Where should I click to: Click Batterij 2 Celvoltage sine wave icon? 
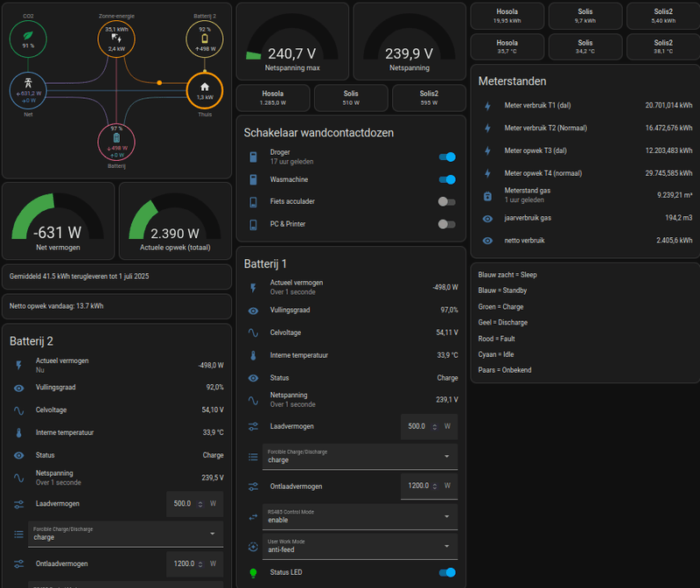[x=18, y=410]
